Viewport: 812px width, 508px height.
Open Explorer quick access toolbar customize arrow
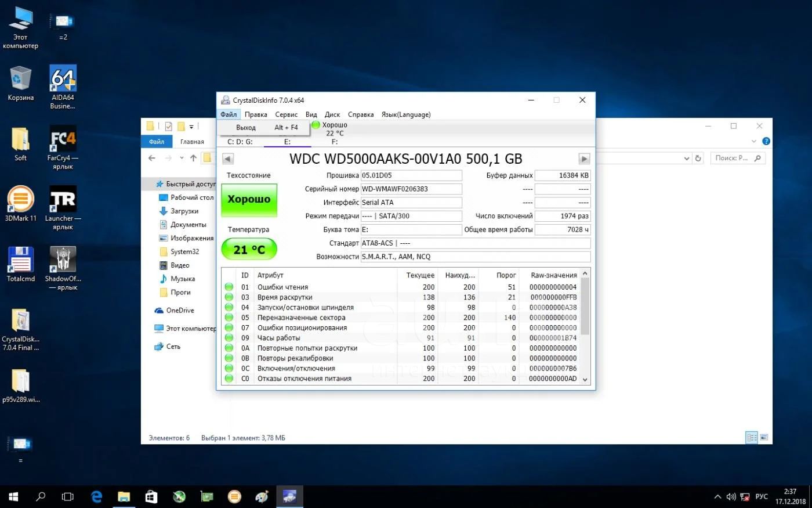[191, 126]
